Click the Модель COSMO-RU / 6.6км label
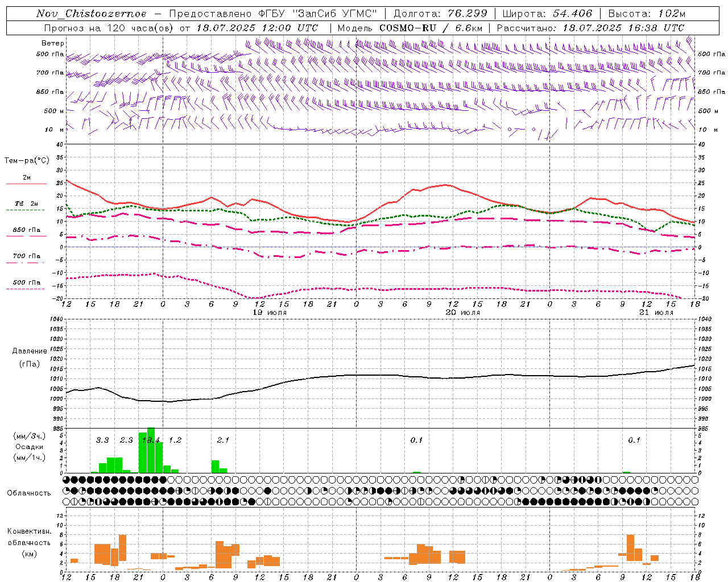728x582 pixels. (x=410, y=28)
